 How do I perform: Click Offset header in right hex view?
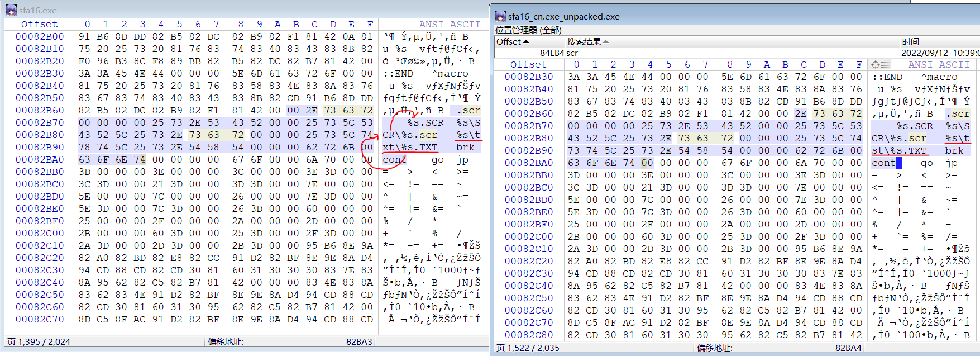coord(528,65)
